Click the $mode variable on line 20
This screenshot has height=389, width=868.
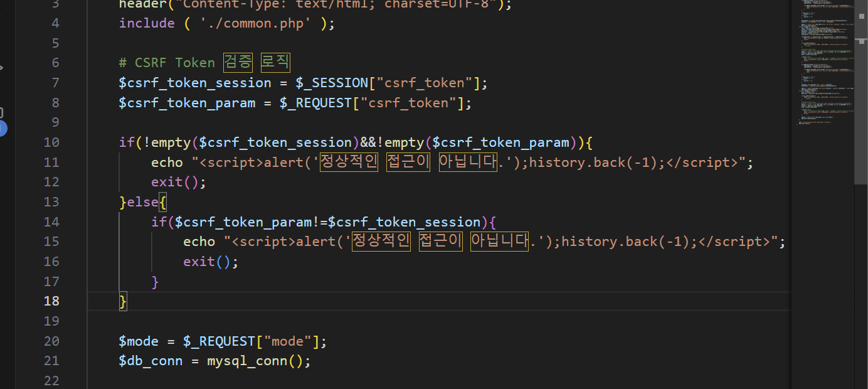pos(139,341)
